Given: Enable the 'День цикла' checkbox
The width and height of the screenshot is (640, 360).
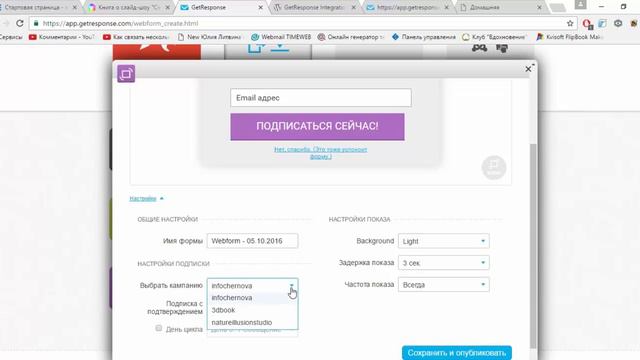Looking at the screenshot, I should [x=158, y=328].
